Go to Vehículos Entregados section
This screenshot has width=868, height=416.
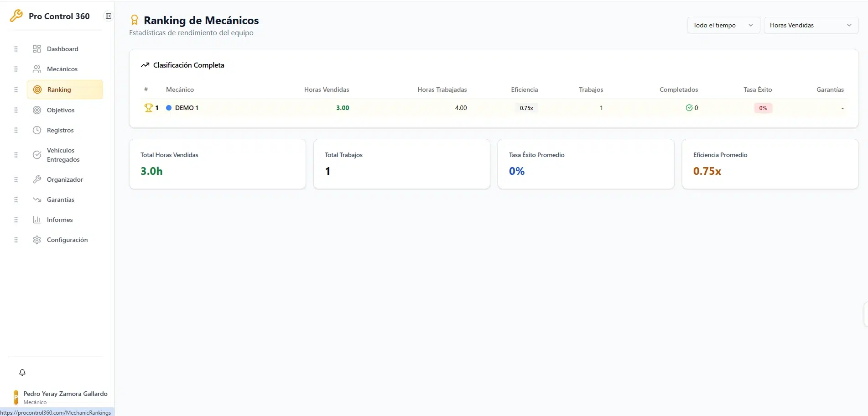point(63,155)
